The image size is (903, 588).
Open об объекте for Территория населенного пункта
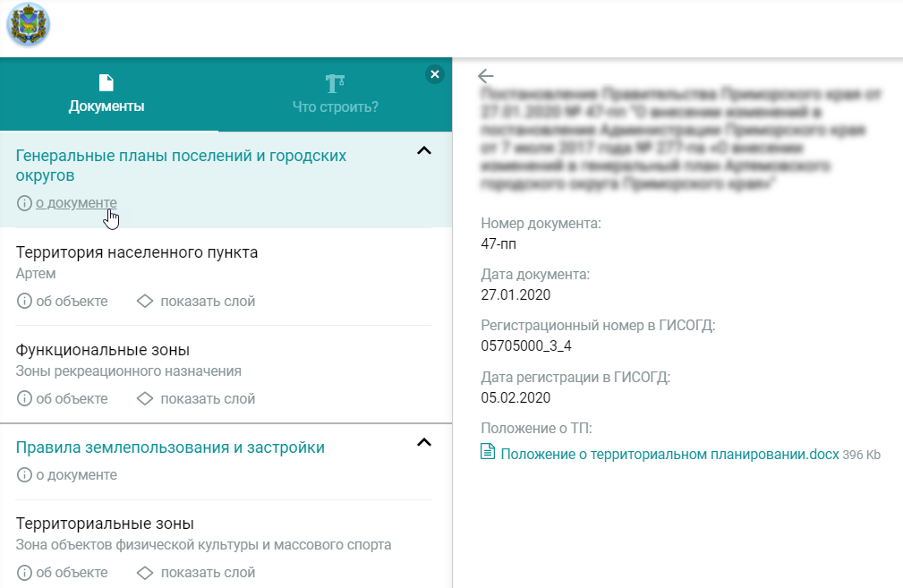point(63,302)
